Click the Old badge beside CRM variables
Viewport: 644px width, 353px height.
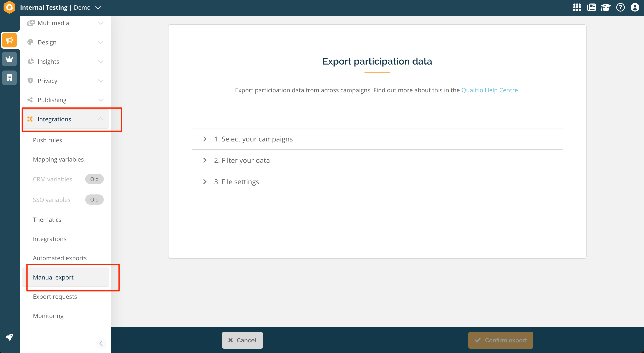point(94,179)
